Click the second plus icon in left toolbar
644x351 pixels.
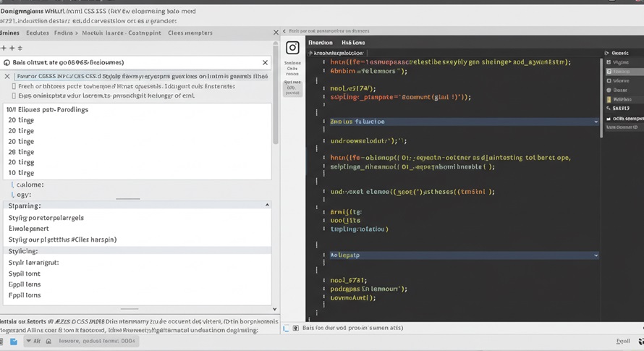[12, 48]
